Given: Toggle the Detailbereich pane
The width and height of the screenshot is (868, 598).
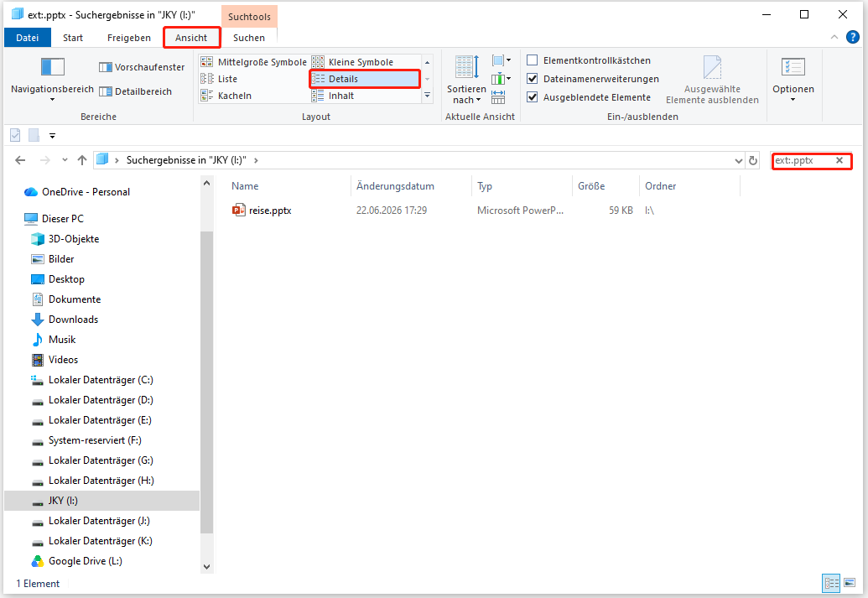Looking at the screenshot, I should coord(136,91).
